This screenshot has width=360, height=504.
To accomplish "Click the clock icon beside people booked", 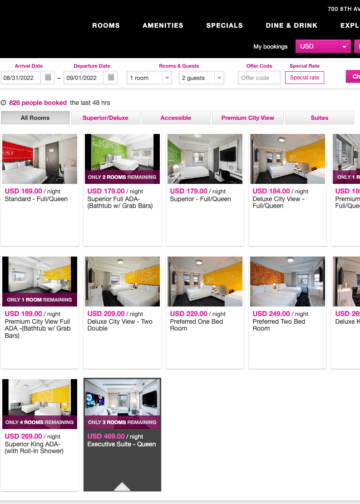I will point(3,103).
